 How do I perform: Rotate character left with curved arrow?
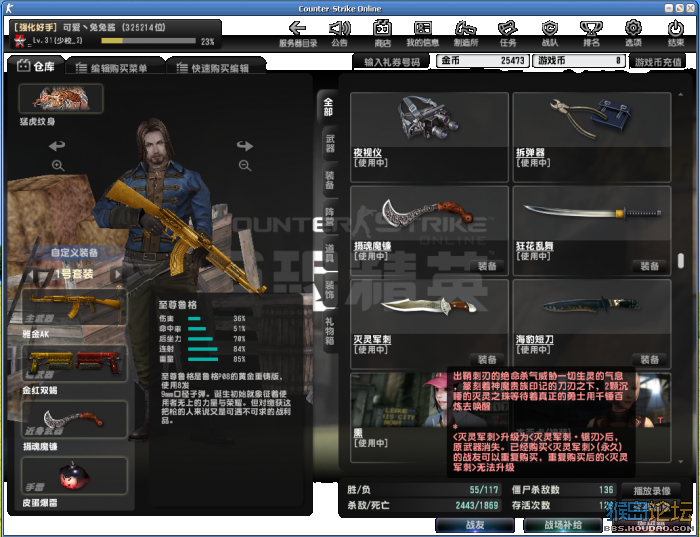point(57,145)
